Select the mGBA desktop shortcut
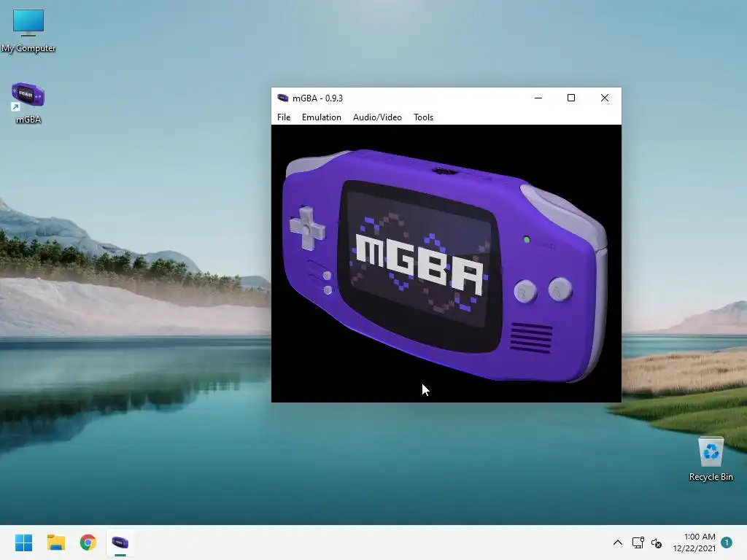The height and width of the screenshot is (560, 747). click(28, 104)
